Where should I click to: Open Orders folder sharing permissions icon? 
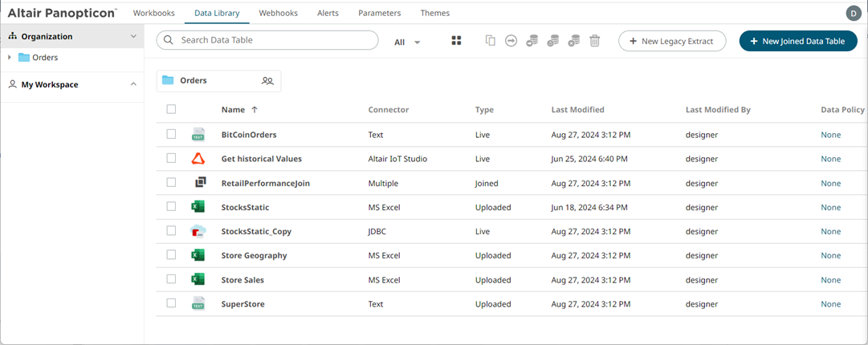267,81
